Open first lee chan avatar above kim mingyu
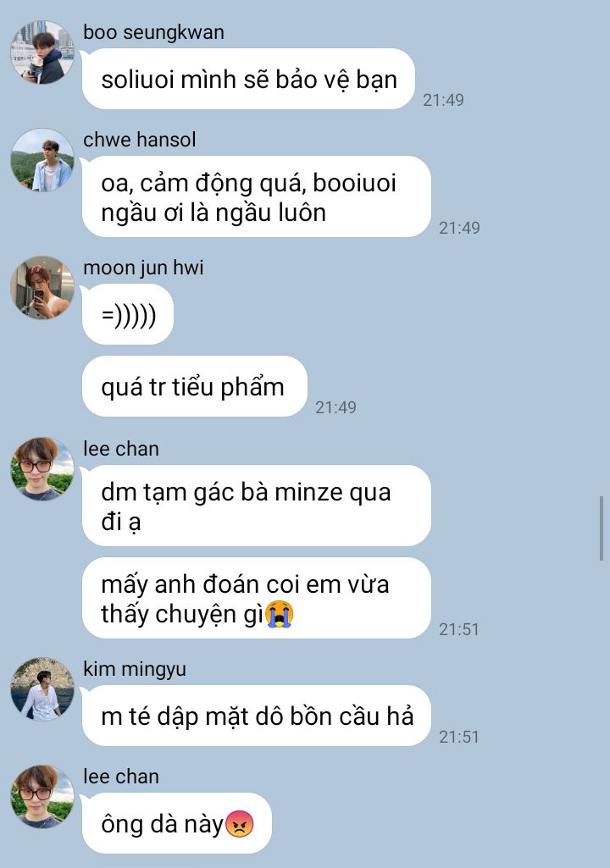Viewport: 610px width, 868px height. pyautogui.click(x=42, y=469)
